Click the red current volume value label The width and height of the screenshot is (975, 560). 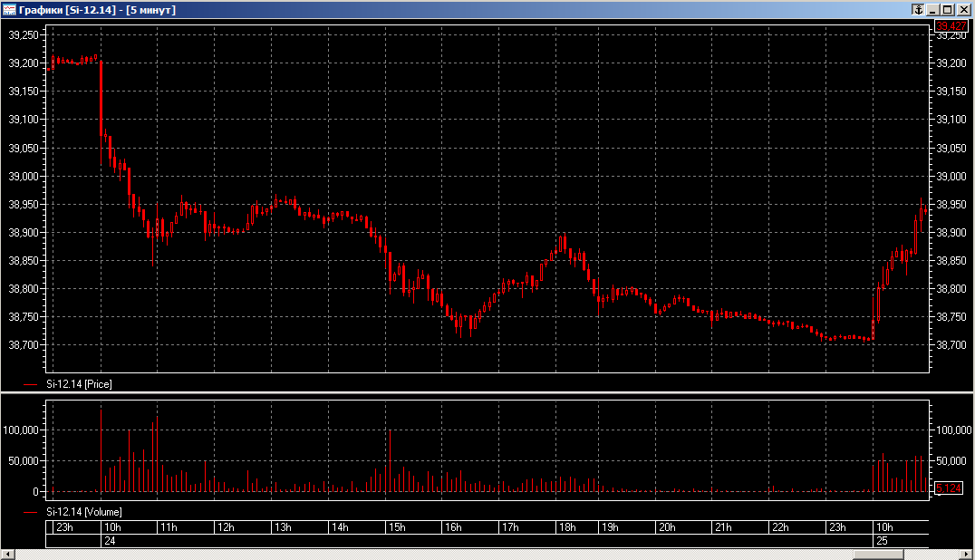(948, 488)
